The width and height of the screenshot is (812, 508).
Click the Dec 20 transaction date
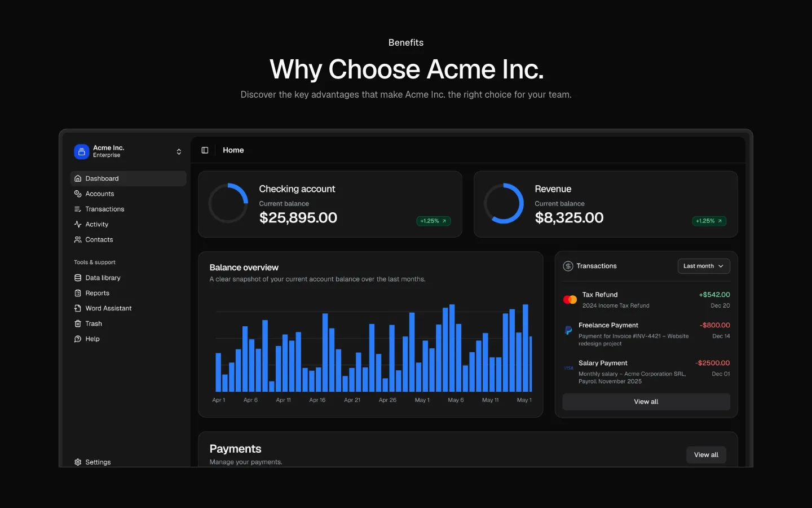point(720,305)
